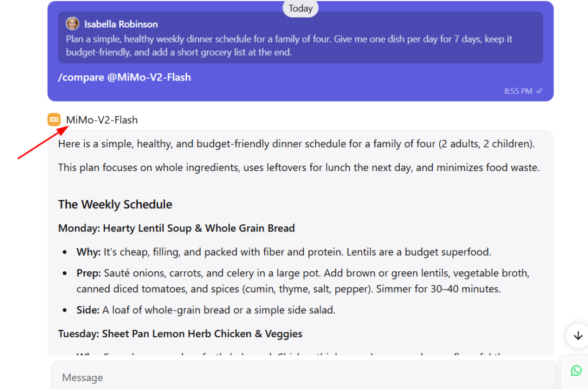The height and width of the screenshot is (389, 588).
Task: Click the green WhatsApp icon
Action: tap(576, 371)
